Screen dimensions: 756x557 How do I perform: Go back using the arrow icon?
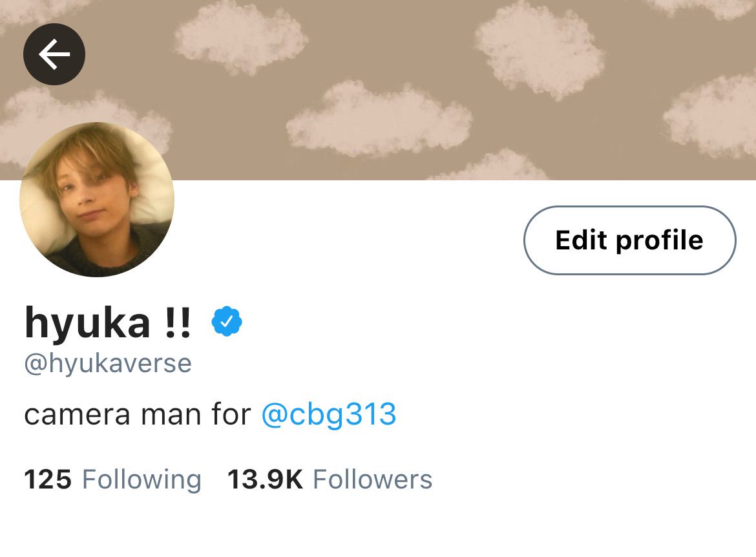coord(54,54)
